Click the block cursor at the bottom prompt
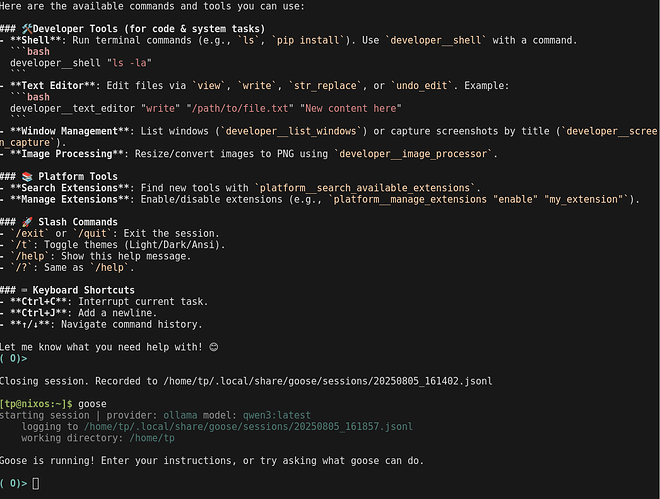660x499 pixels. (36, 484)
